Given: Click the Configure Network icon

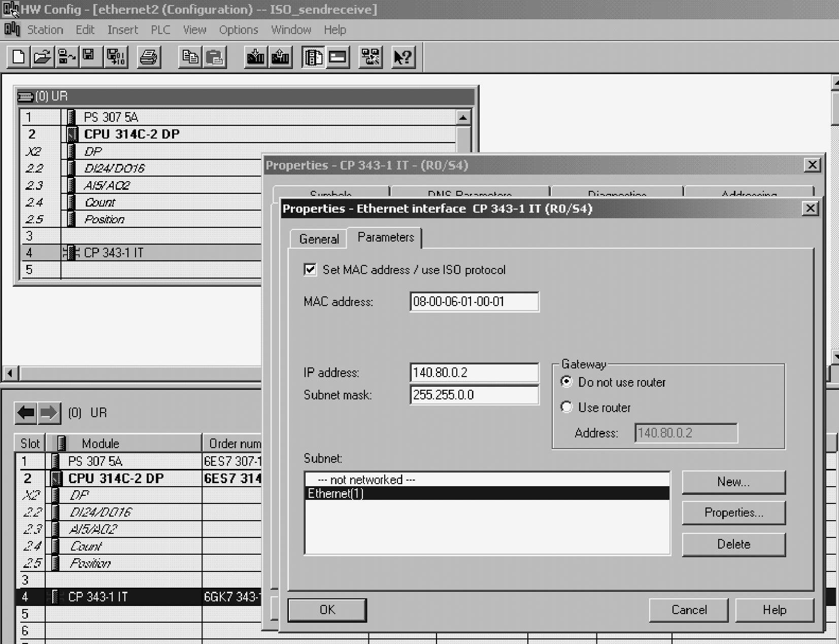Looking at the screenshot, I should [371, 56].
